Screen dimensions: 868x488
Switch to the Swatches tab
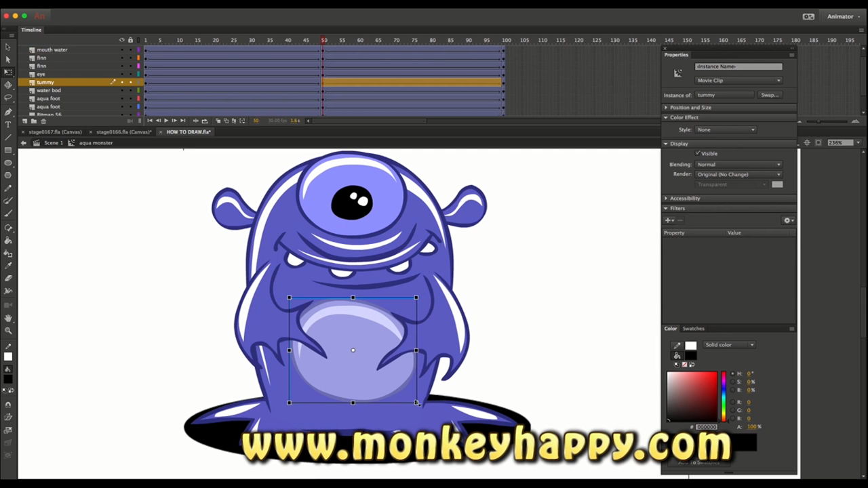[693, 329]
